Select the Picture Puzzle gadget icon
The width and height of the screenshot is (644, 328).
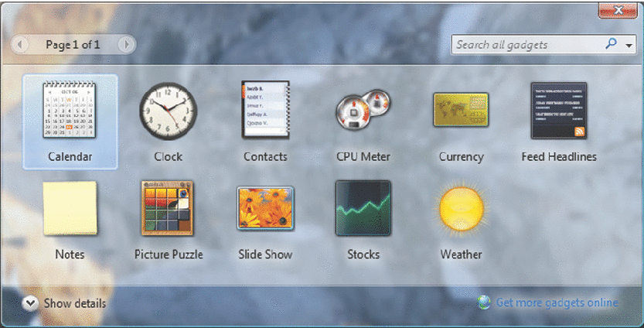[168, 208]
